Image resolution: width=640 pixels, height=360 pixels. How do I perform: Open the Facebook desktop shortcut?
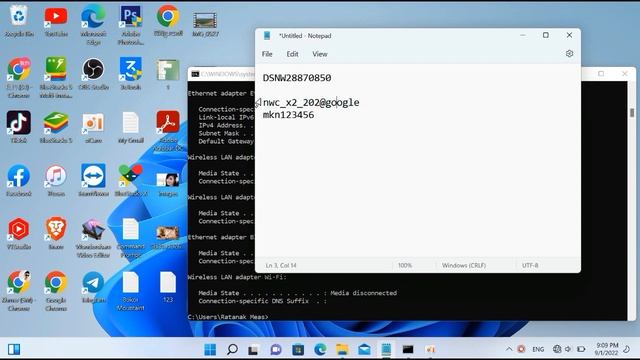(18, 180)
